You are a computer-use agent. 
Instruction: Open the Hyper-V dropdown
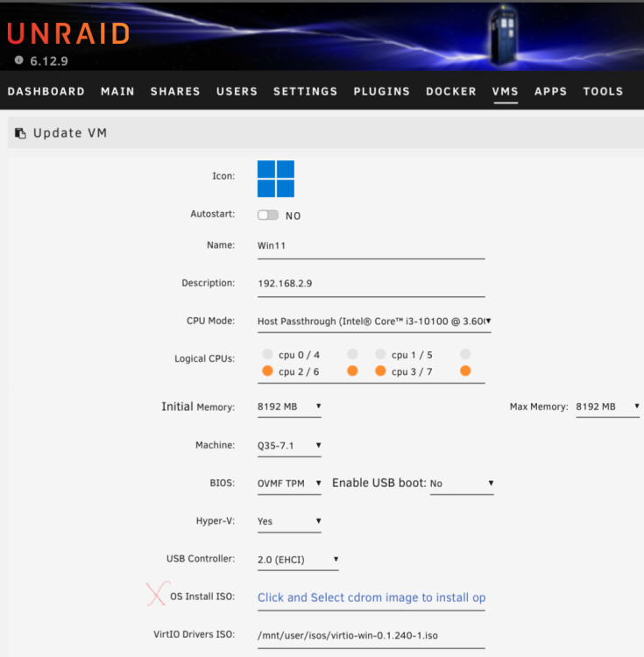click(x=289, y=521)
